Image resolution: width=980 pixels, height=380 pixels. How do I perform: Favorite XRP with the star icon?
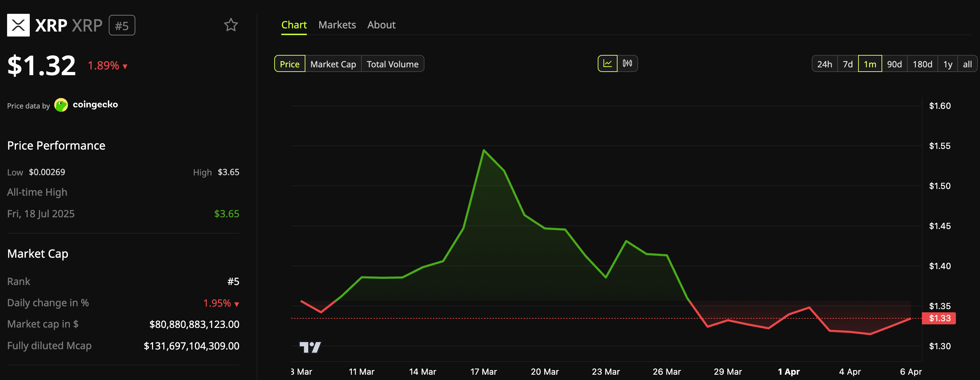coord(231,25)
